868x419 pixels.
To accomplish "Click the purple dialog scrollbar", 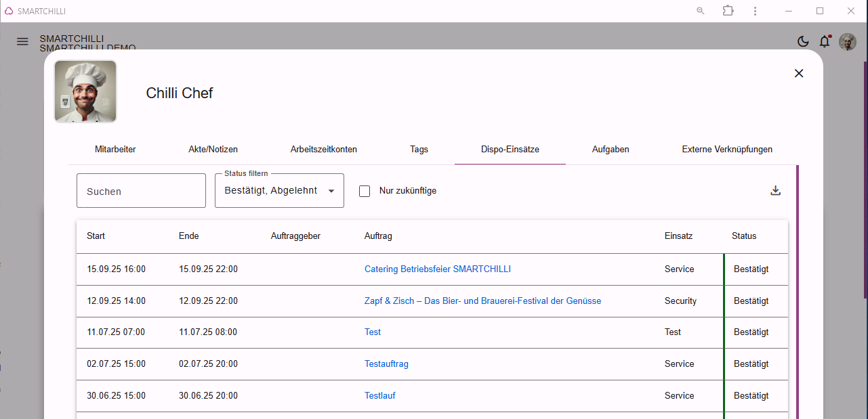I will point(798,292).
